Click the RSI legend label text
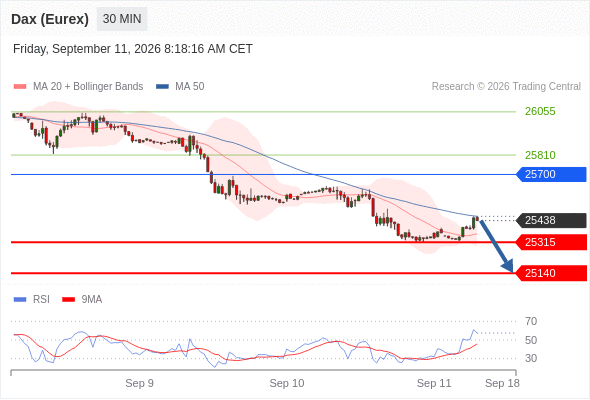 pos(41,300)
